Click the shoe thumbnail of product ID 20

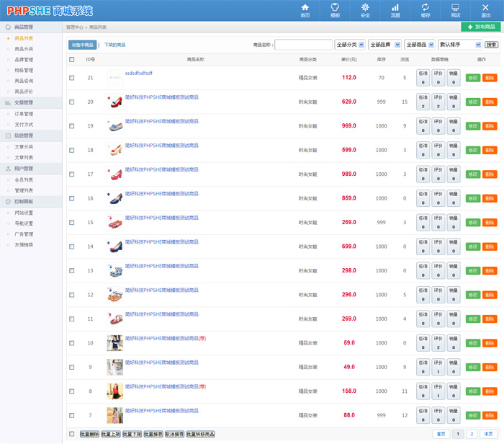[114, 102]
